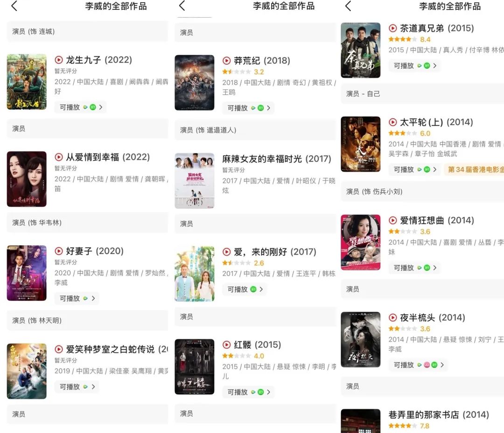
Task: Open the 爱笑种梦室之白蛇传说 poster thumbnail
Action: tap(27, 371)
